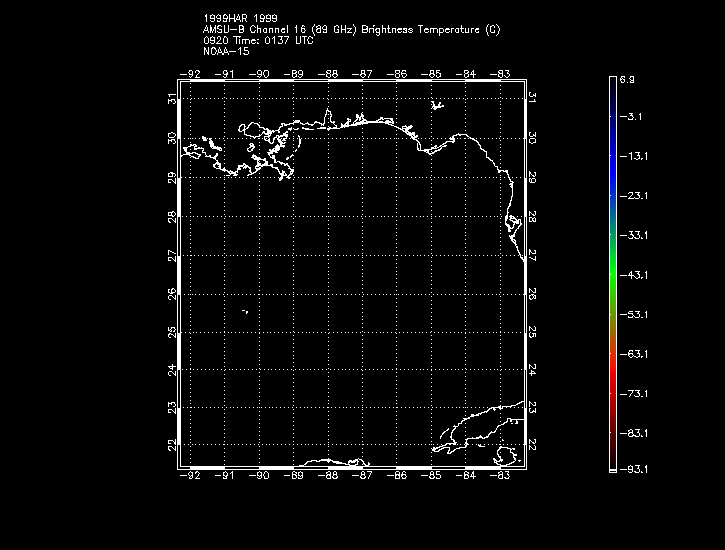
Task: Click the 1999MAR 1999 date header
Action: point(240,19)
